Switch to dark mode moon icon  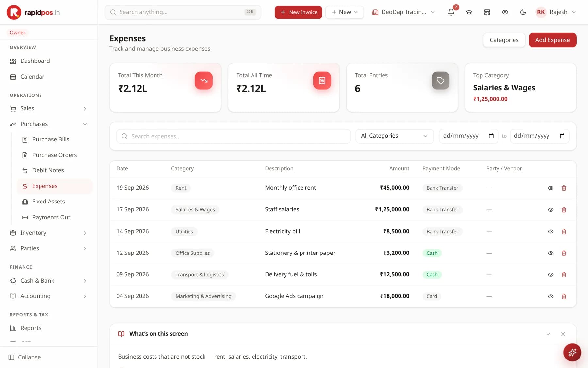pyautogui.click(x=523, y=12)
